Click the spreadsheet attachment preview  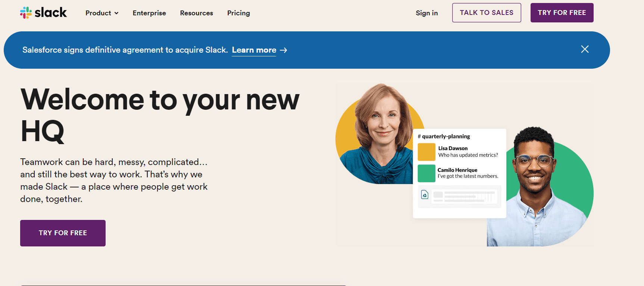pyautogui.click(x=465, y=196)
